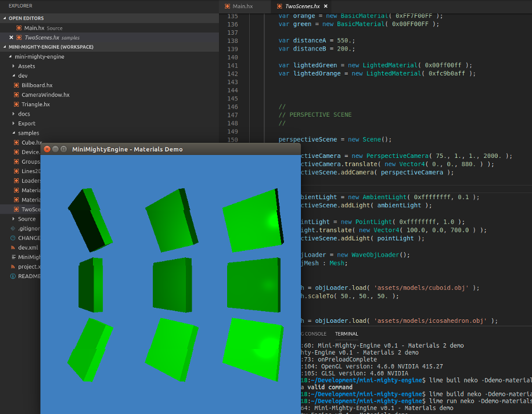Expand the Export folder
This screenshot has width=532, height=414.
coord(13,124)
